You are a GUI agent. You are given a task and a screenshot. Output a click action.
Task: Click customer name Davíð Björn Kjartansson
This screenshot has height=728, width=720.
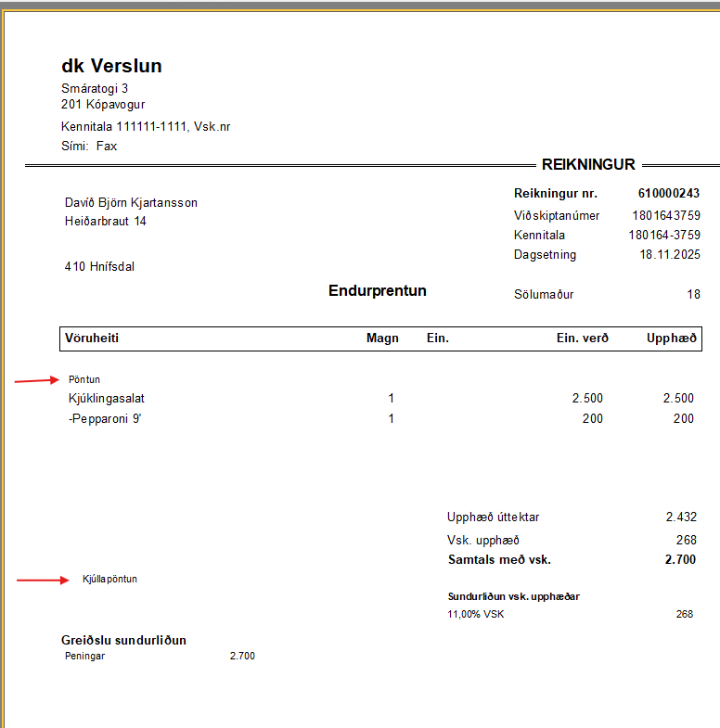point(131,203)
